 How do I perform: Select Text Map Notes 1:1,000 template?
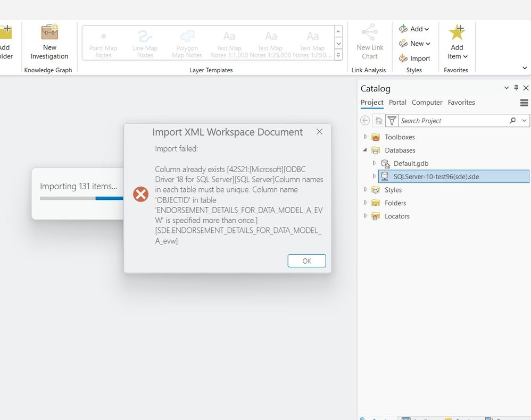click(x=229, y=43)
